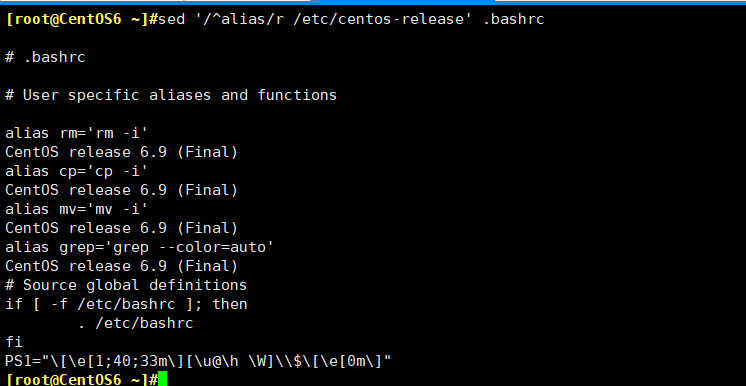746x386 pixels.
Task: Click the alias grep='grep --color=auto' line
Action: [139, 247]
